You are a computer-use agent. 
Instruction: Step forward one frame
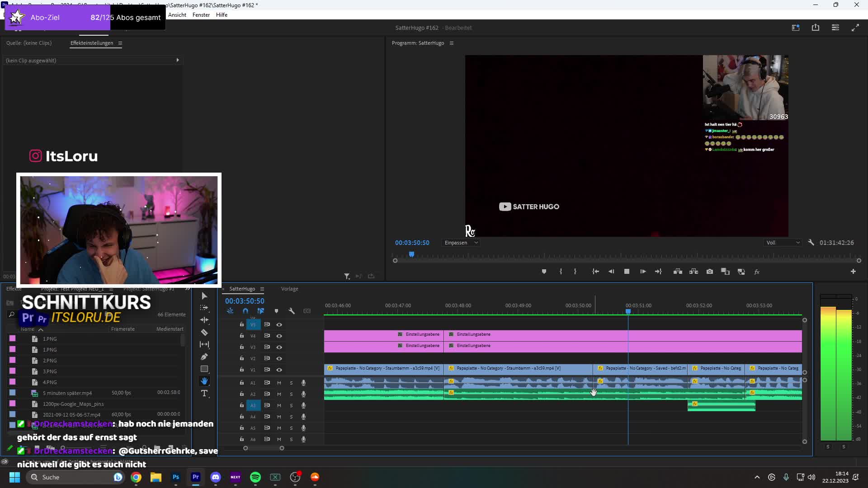click(x=643, y=272)
